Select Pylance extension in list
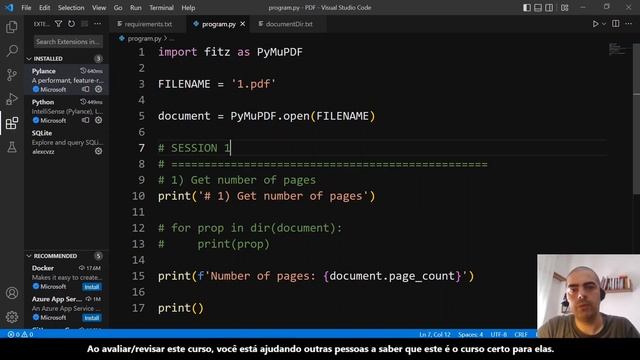This screenshot has height=360, width=640. [67, 80]
